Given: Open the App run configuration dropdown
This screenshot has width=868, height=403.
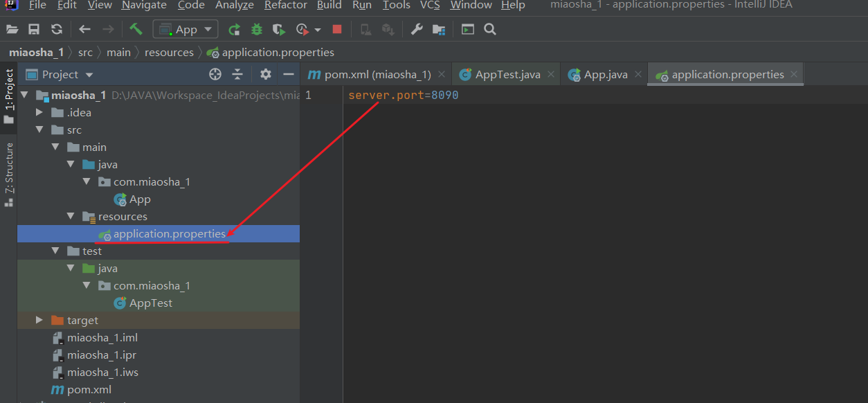Looking at the screenshot, I should coord(186,29).
